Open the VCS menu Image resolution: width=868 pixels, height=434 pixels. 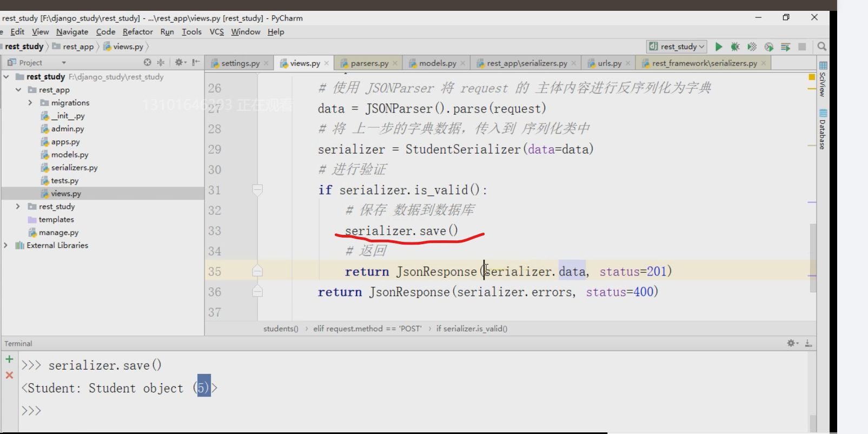(217, 32)
